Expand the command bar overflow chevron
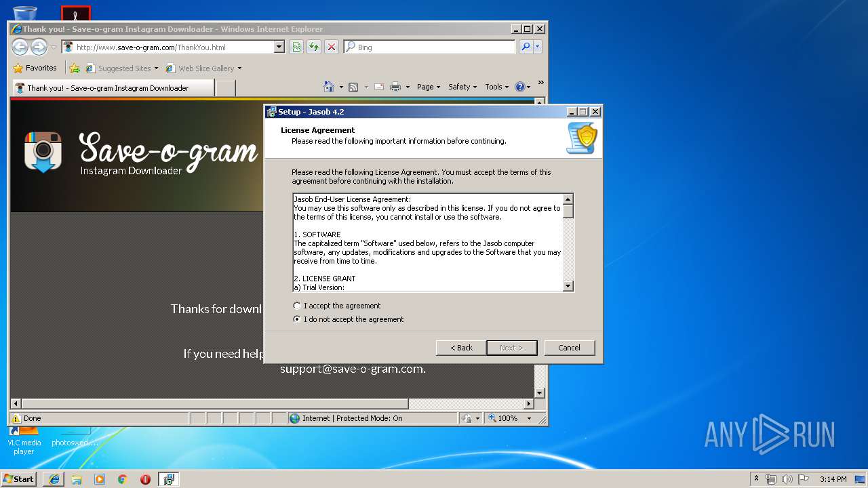The height and width of the screenshot is (488, 868). pyautogui.click(x=540, y=83)
